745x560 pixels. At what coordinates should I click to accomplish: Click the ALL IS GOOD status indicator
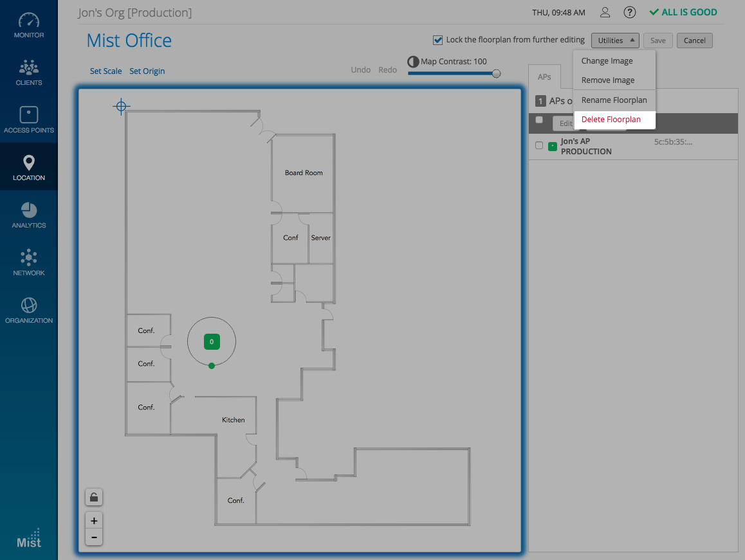(683, 12)
